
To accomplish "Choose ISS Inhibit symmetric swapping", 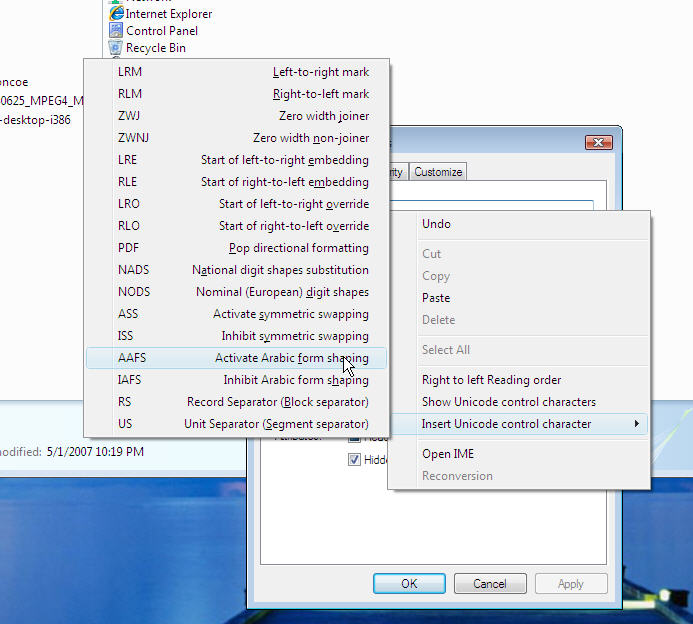I will [236, 336].
